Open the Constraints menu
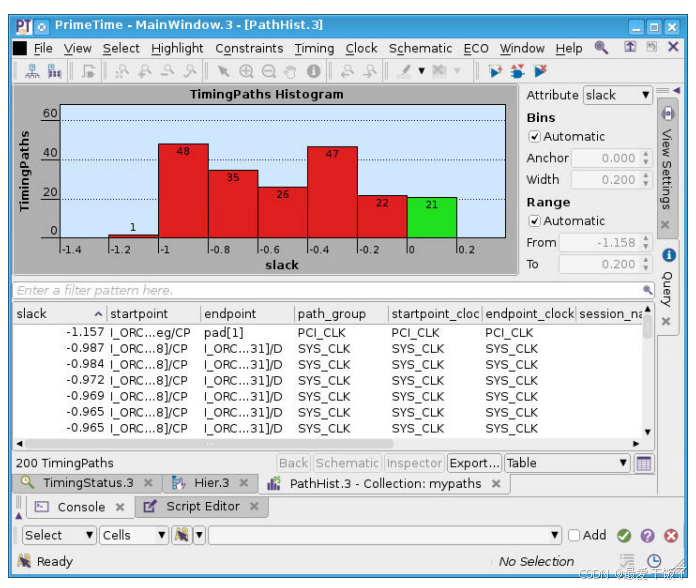696x588 pixels. [249, 48]
